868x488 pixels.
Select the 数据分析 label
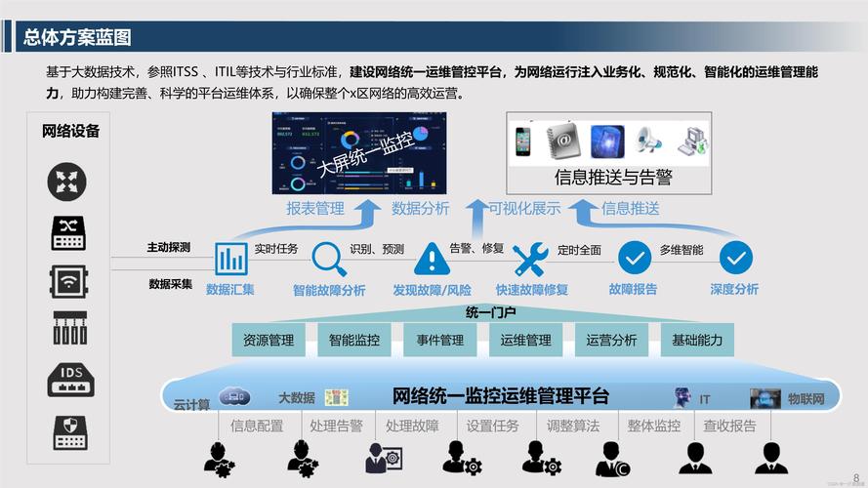pyautogui.click(x=420, y=209)
